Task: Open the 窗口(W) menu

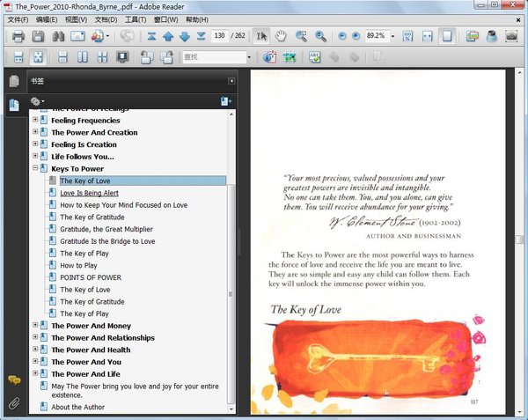Action: 165,20
